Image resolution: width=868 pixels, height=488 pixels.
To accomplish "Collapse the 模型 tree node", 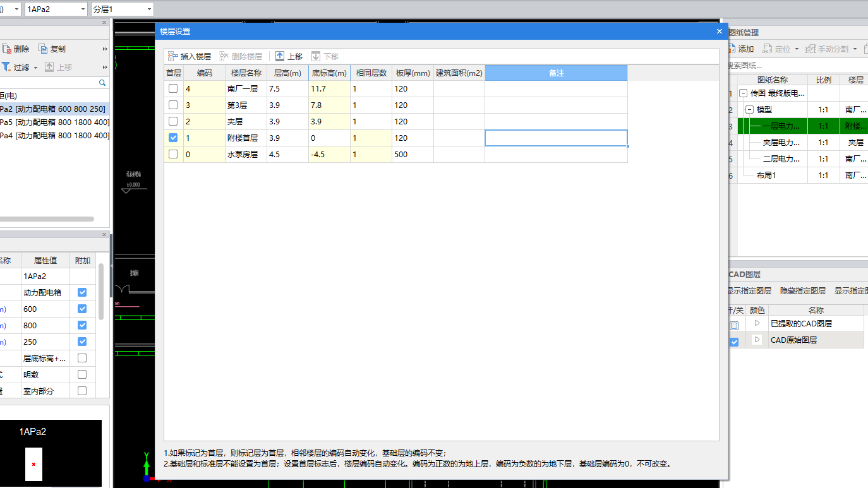I will pyautogui.click(x=750, y=109).
